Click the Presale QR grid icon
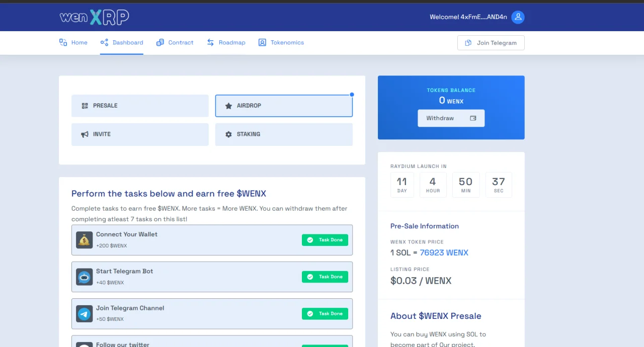644x347 pixels. point(85,106)
